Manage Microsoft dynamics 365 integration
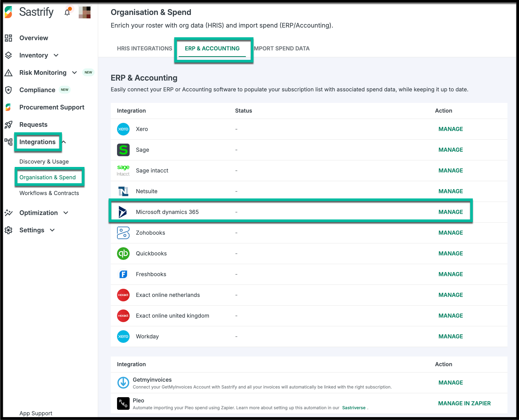 pos(451,212)
